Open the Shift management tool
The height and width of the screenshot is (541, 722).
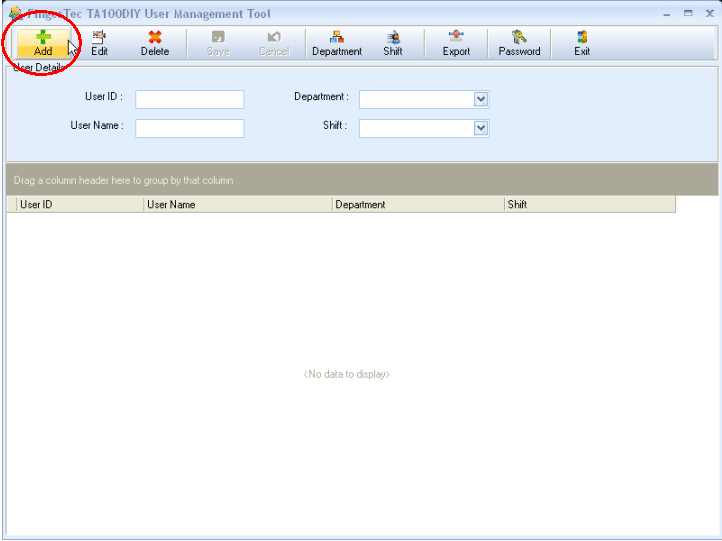point(393,43)
